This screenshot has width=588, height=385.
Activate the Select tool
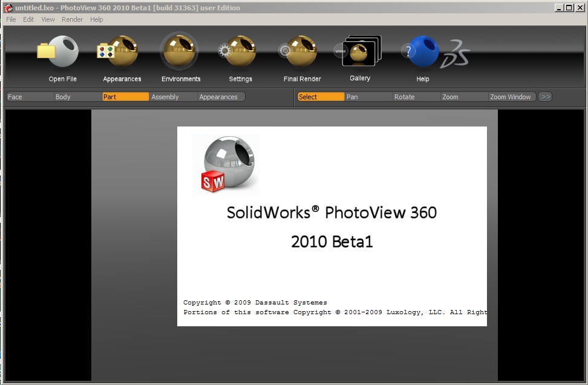(x=321, y=97)
